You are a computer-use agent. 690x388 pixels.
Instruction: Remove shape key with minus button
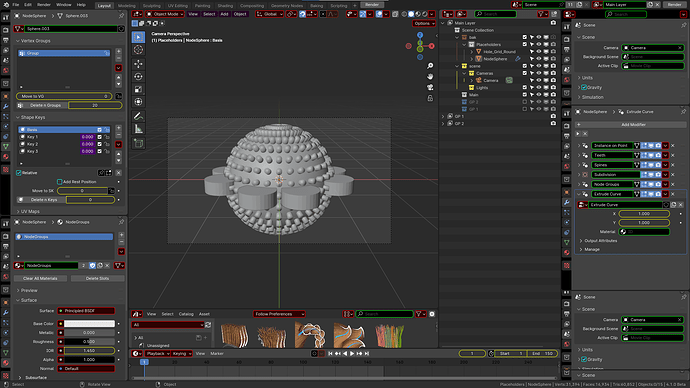(119, 134)
